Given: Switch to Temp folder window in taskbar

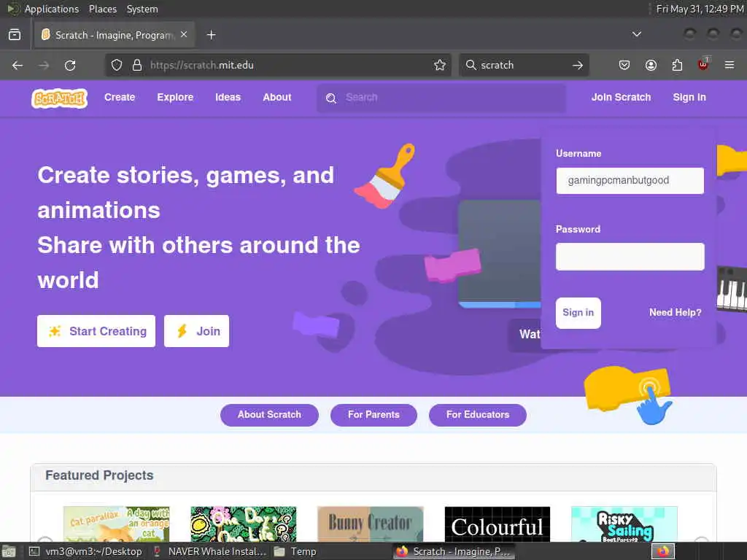Looking at the screenshot, I should (295, 551).
